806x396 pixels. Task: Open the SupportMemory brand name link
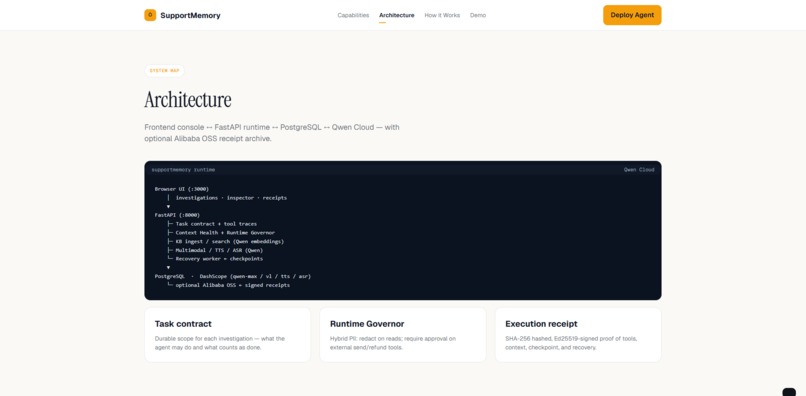[x=190, y=15]
